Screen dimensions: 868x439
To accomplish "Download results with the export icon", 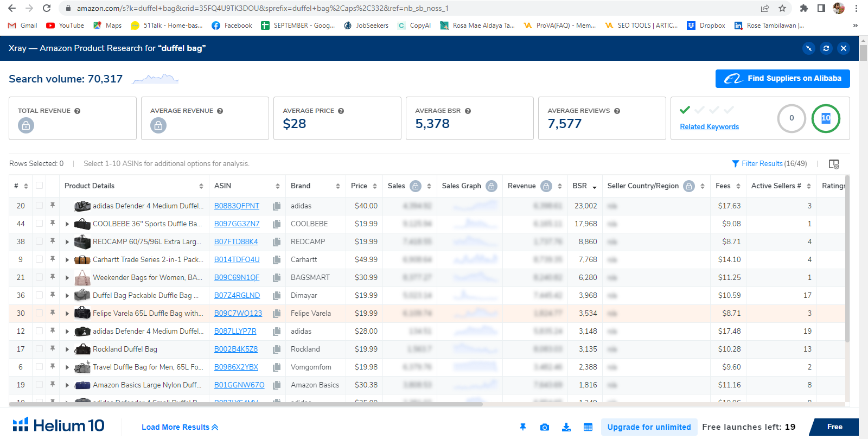I will pos(566,427).
